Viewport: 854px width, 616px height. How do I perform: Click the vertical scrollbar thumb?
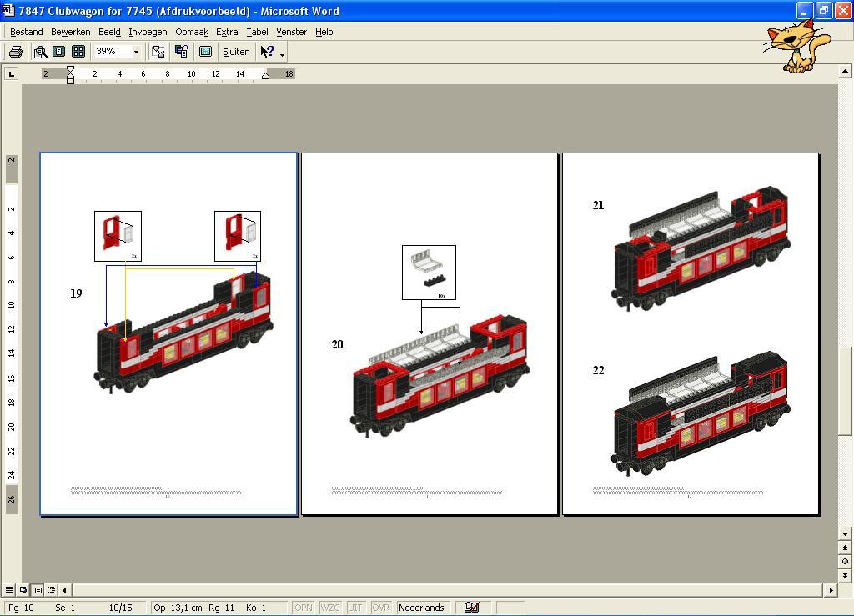[845, 391]
